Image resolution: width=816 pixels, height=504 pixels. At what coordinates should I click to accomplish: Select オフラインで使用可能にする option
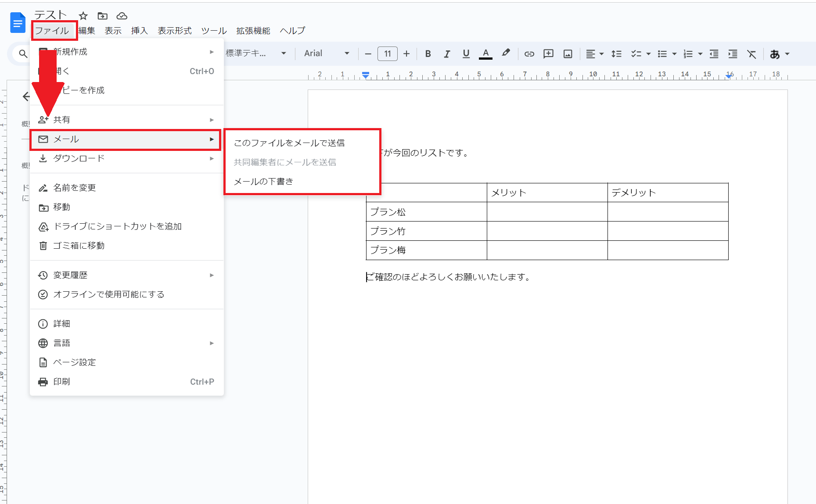click(x=108, y=294)
